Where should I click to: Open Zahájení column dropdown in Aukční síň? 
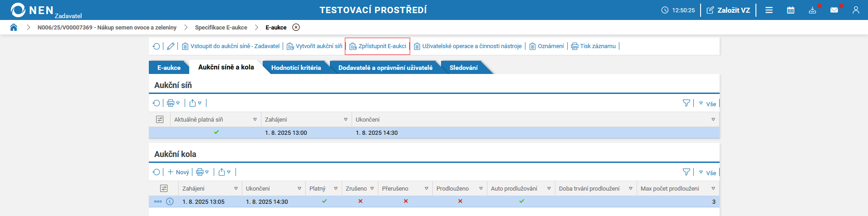(x=346, y=119)
